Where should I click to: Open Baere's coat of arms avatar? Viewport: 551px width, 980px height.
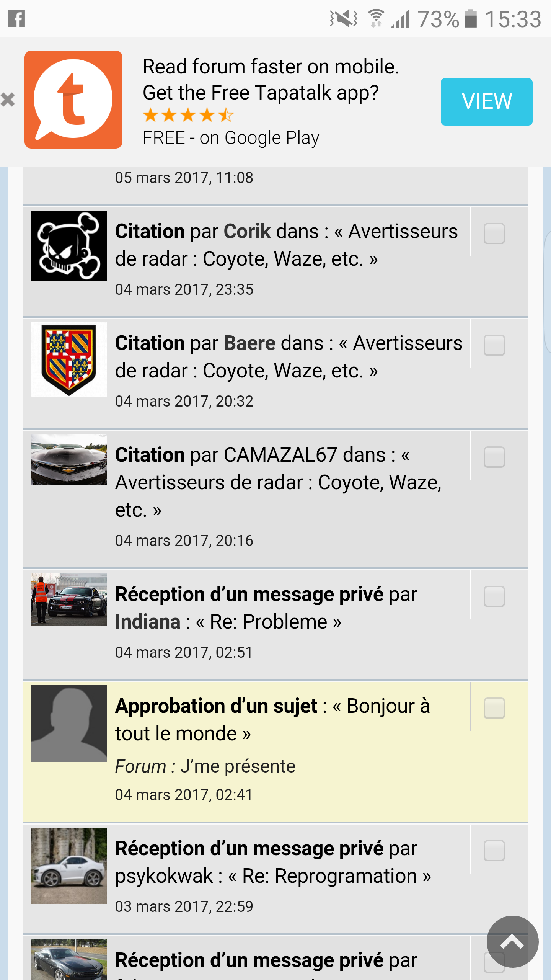click(69, 359)
